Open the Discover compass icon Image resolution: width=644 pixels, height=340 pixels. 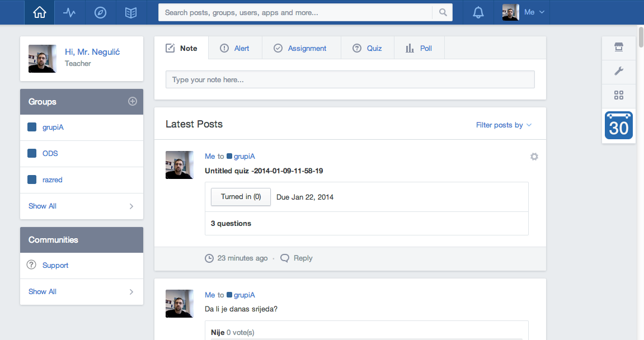(100, 12)
